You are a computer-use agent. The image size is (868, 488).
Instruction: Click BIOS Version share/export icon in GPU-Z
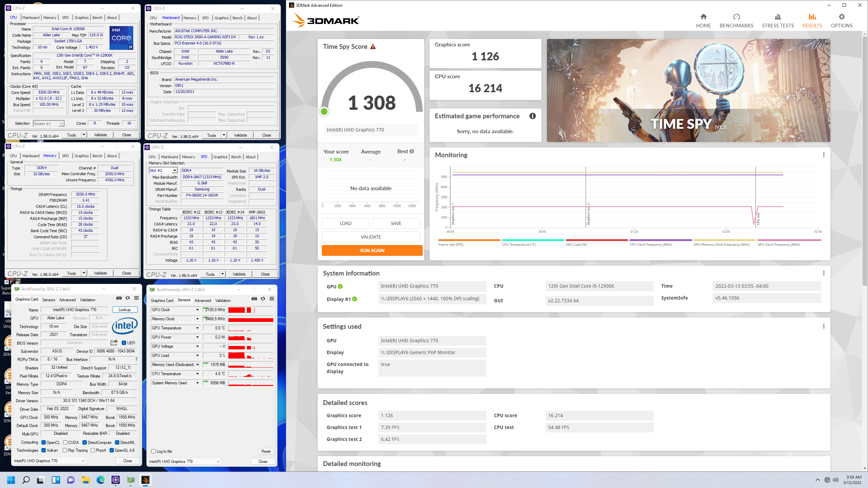click(x=114, y=343)
